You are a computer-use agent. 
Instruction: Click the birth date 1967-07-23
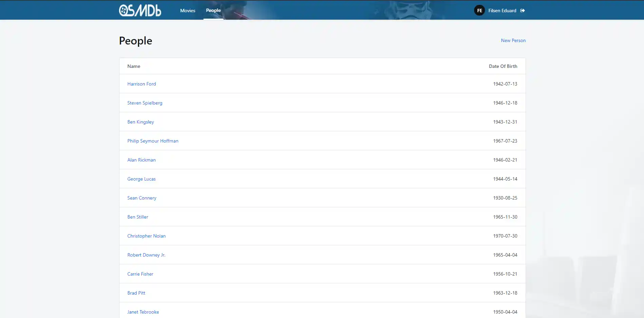click(505, 141)
